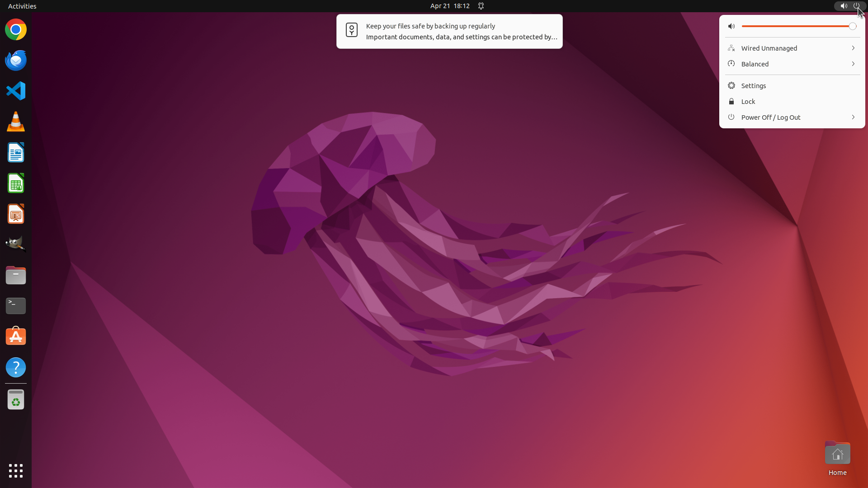The height and width of the screenshot is (488, 868).
Task: Click the volume slider track
Action: point(796,26)
